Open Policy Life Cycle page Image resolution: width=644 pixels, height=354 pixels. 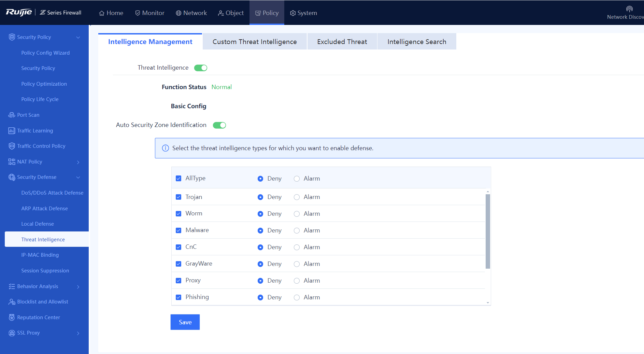click(40, 99)
